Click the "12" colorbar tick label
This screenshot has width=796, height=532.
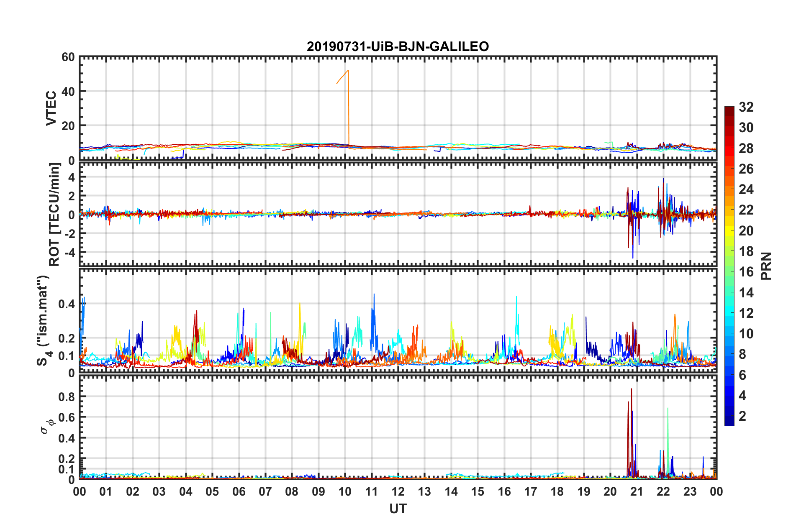pyautogui.click(x=746, y=313)
